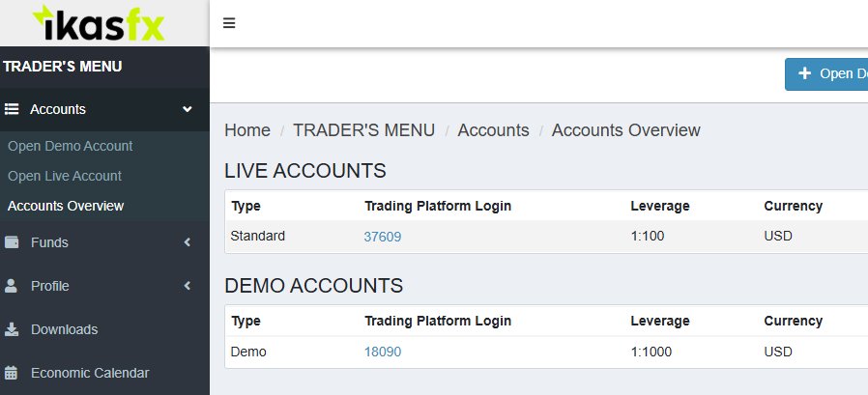Click the ikasfx logo
Image resolution: width=868 pixels, height=395 pixels.
99,23
